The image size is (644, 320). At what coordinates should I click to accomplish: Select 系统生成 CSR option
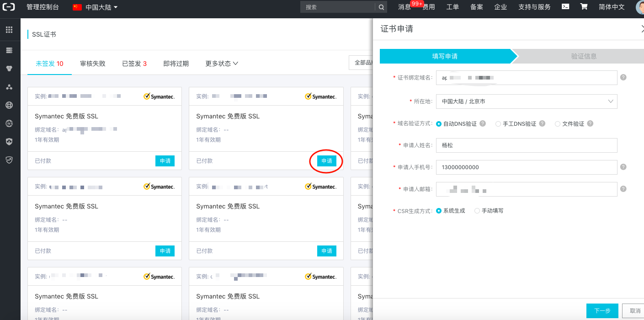click(439, 211)
